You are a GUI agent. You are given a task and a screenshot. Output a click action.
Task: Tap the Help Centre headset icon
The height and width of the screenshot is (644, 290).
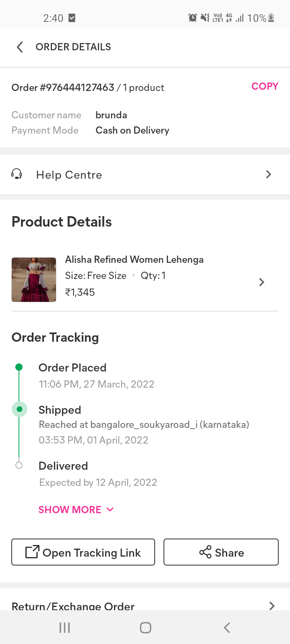coord(17,174)
